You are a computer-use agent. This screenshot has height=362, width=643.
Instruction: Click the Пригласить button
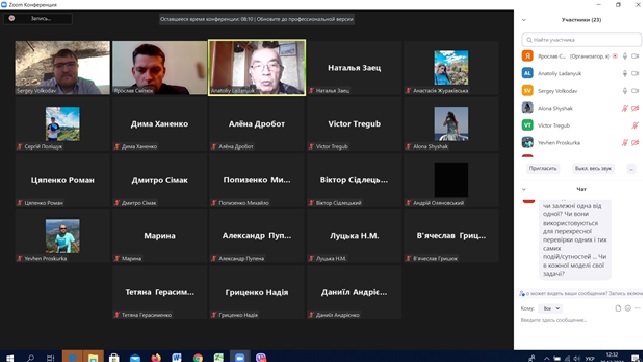click(543, 168)
